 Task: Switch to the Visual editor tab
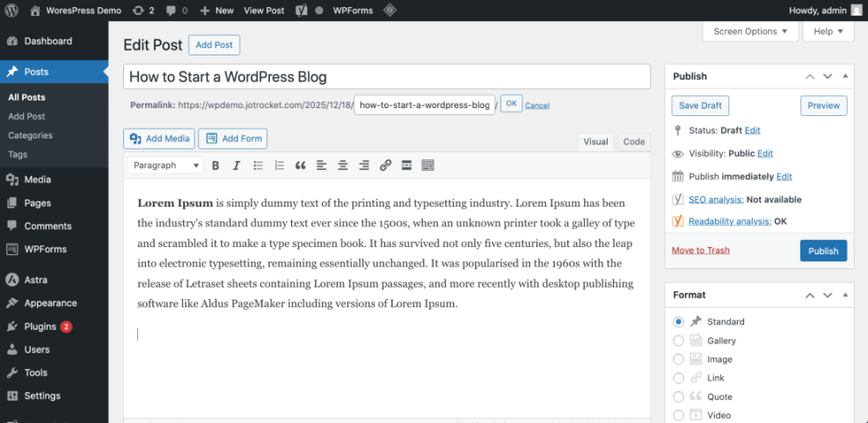[595, 142]
